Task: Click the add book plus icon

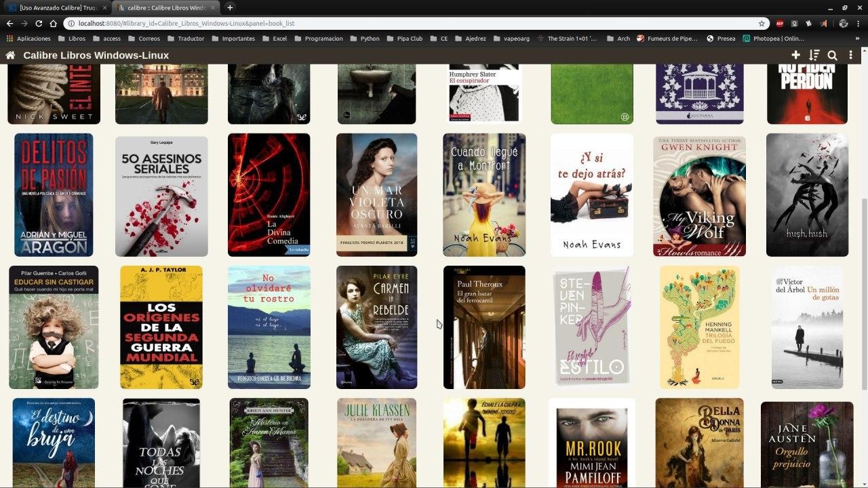Action: [796, 56]
